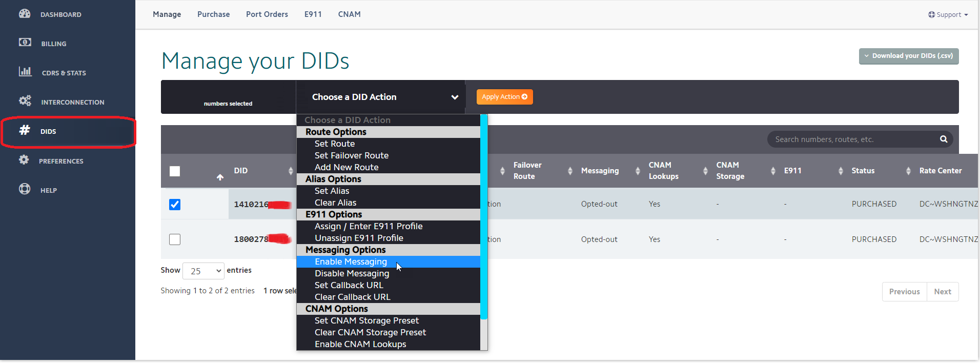Switch to the Port Orders tab
Image resolution: width=980 pixels, height=363 pixels.
[x=267, y=14]
